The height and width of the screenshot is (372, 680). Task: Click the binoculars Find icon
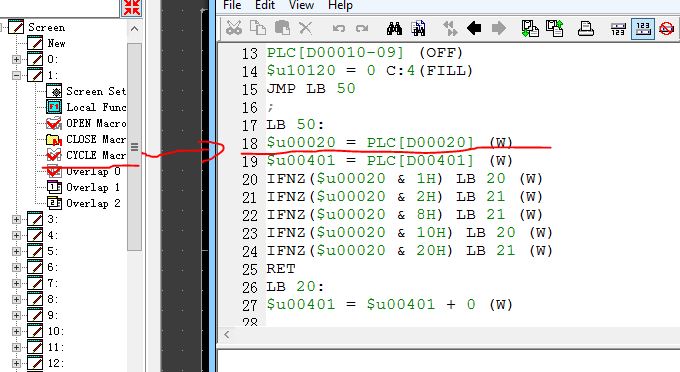click(394, 29)
